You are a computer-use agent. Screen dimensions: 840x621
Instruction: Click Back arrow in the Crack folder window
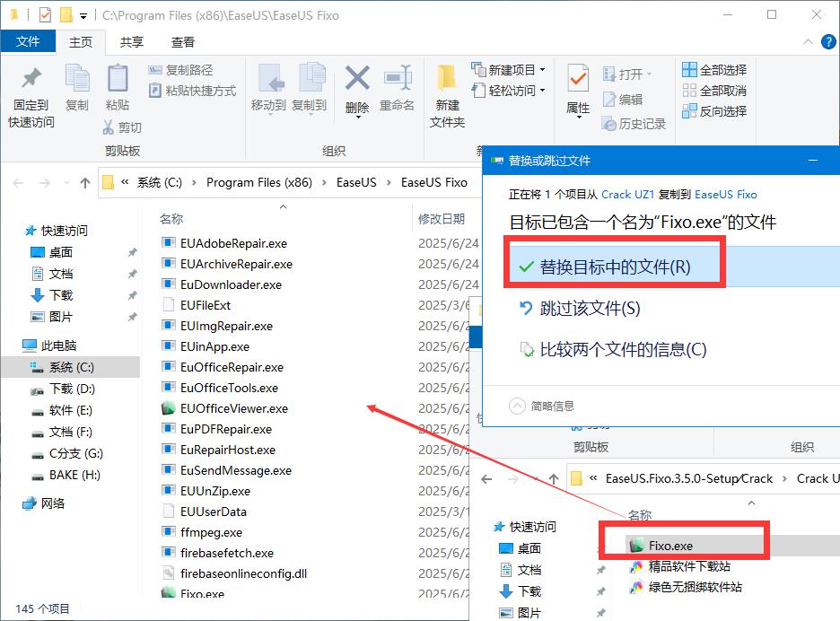click(486, 479)
